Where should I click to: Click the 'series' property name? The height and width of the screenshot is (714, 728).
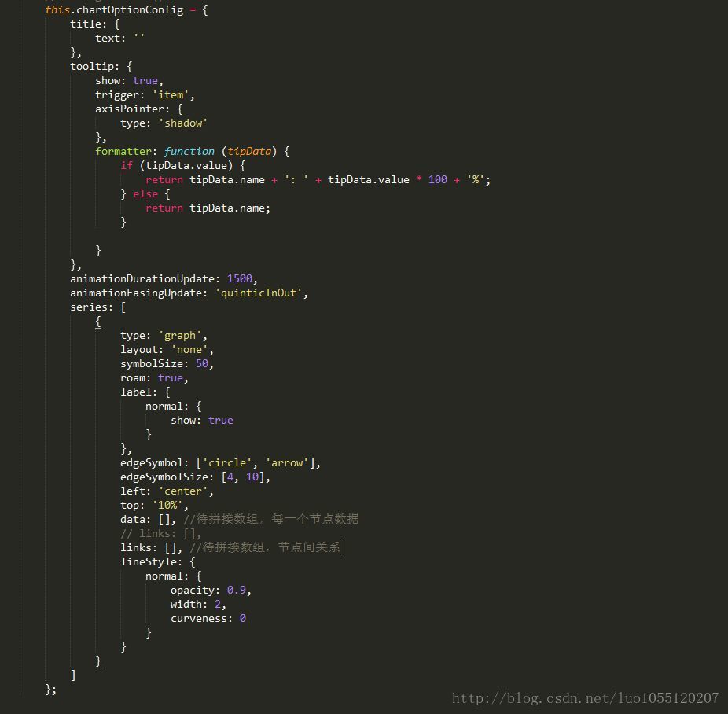tap(89, 307)
